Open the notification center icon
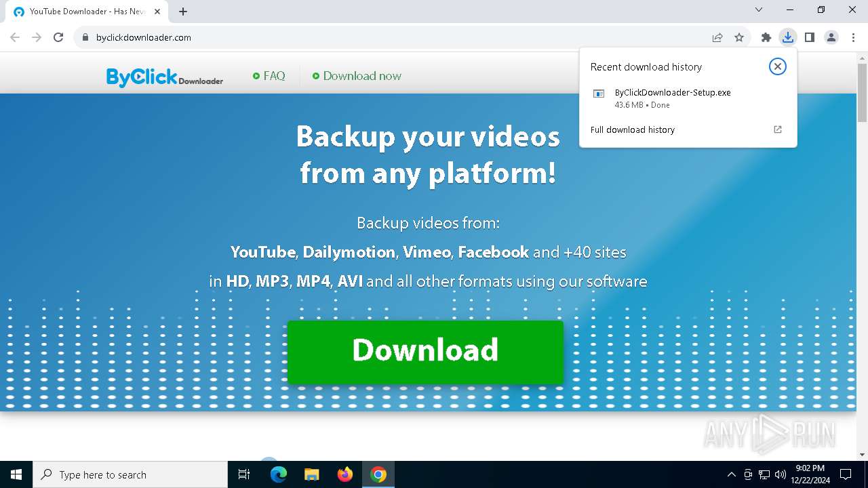 (x=846, y=474)
